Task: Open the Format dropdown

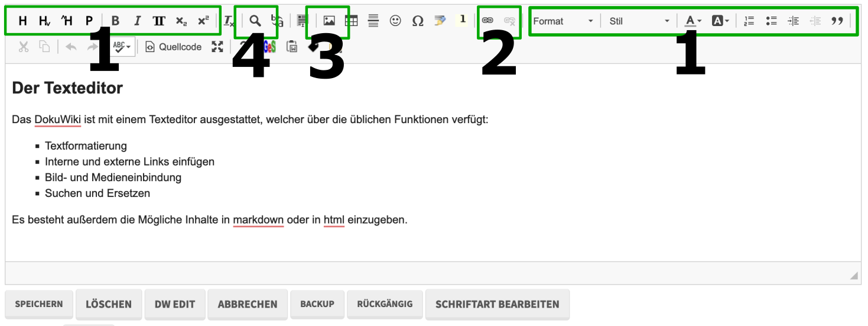Action: tap(563, 21)
